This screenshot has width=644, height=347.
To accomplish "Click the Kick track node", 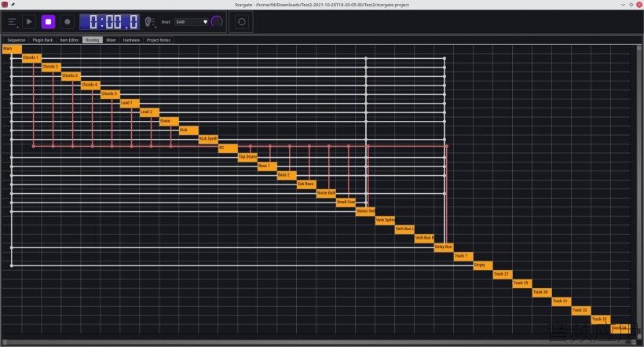I will click(188, 130).
